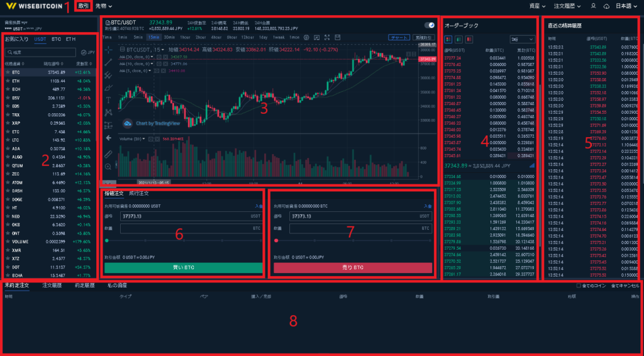The image size is (644, 356).
Task: Expand the Volume (20) indicator menu arrow
Action: click(x=145, y=139)
